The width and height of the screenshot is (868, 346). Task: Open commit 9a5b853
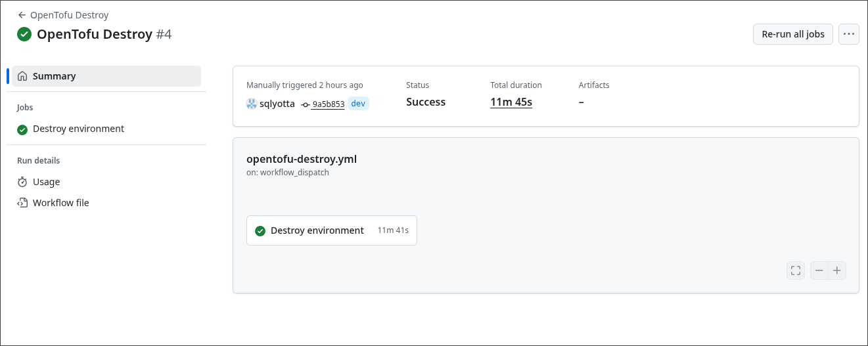tap(327, 104)
